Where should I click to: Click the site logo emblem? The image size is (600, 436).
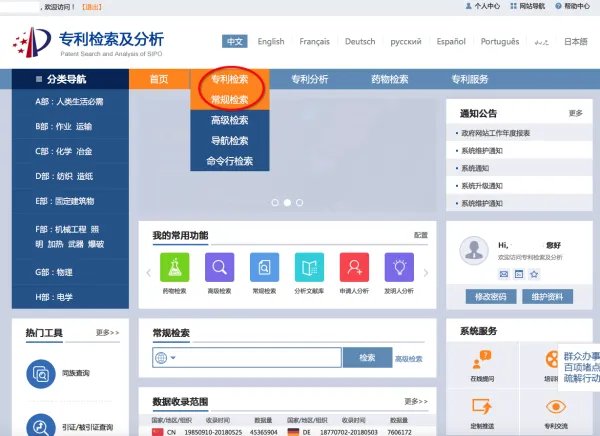pos(32,42)
